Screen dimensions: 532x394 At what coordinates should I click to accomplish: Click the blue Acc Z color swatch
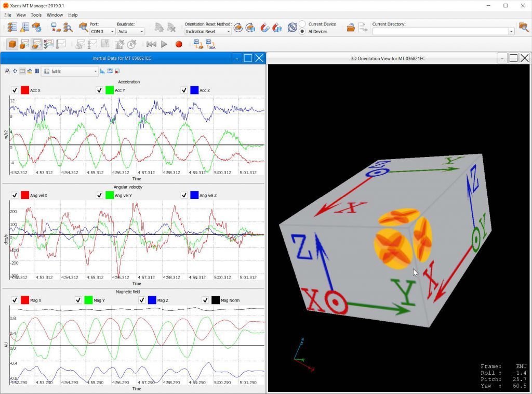[x=194, y=90]
